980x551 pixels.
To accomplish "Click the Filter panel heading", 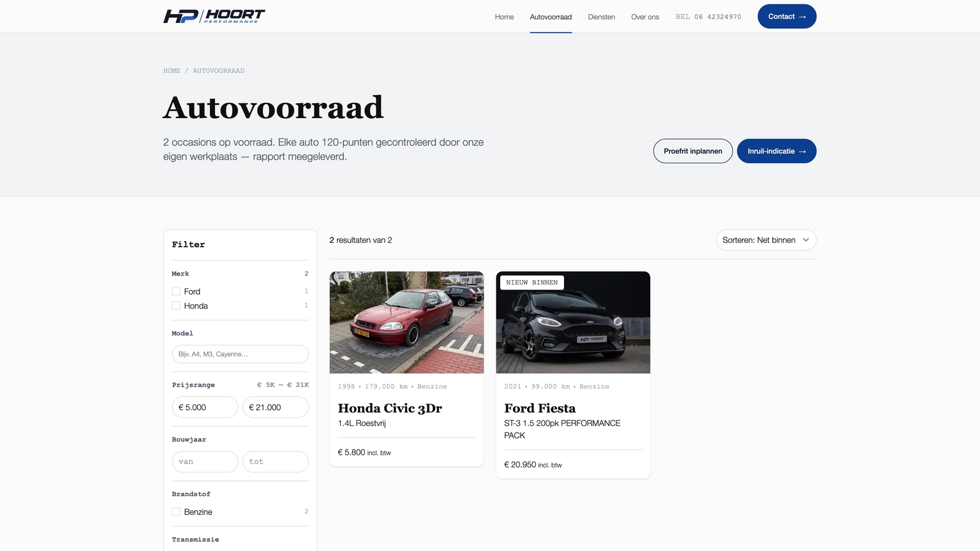I will [188, 245].
